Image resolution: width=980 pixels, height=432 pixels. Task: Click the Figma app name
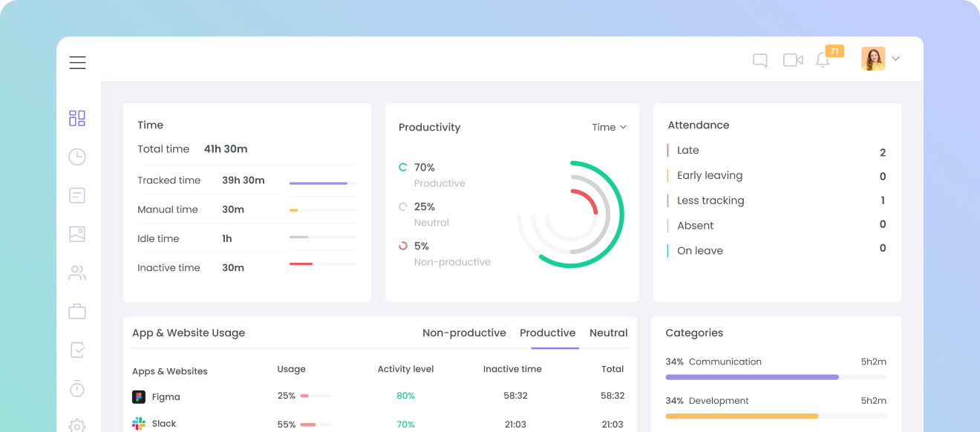[166, 397]
